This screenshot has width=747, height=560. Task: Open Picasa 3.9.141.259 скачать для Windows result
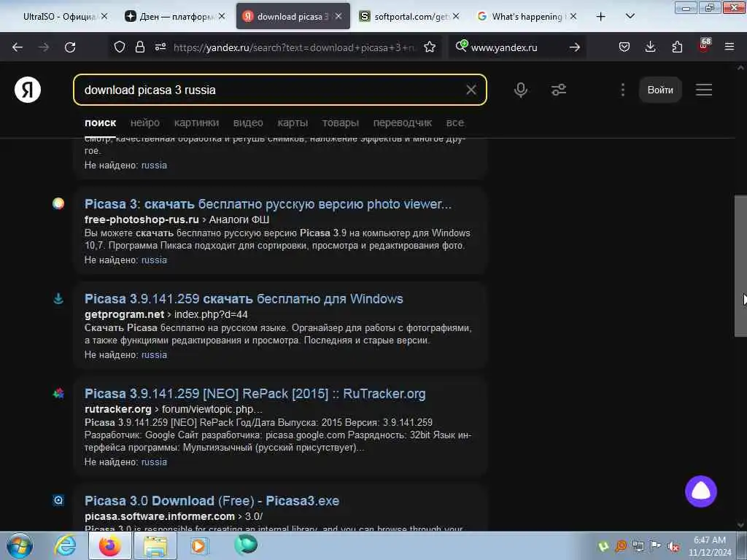244,299
